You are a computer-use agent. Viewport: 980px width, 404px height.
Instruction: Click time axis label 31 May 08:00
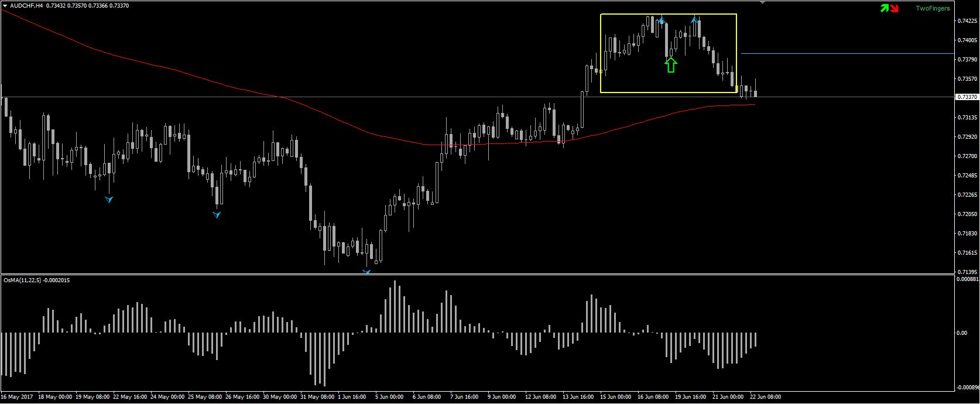[317, 397]
